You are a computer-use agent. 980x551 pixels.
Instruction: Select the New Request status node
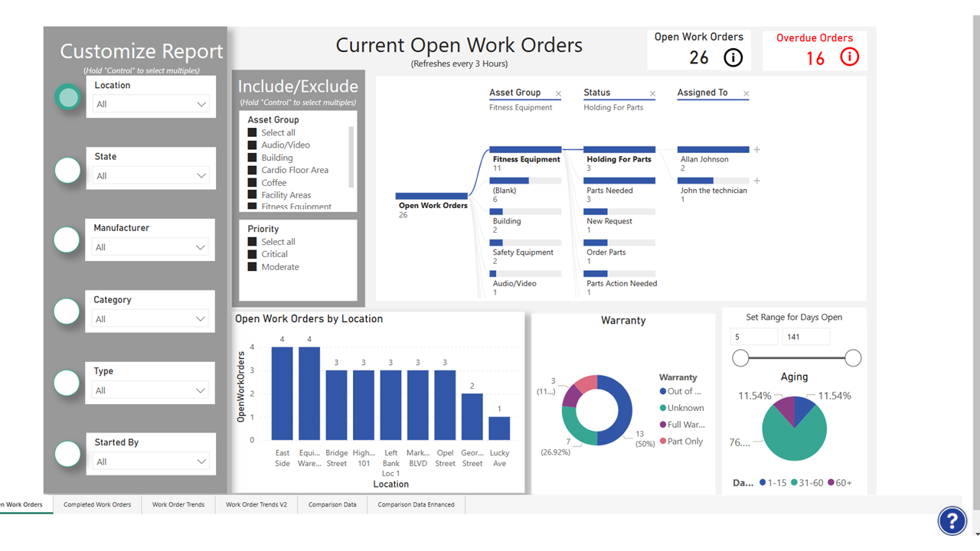click(x=619, y=220)
